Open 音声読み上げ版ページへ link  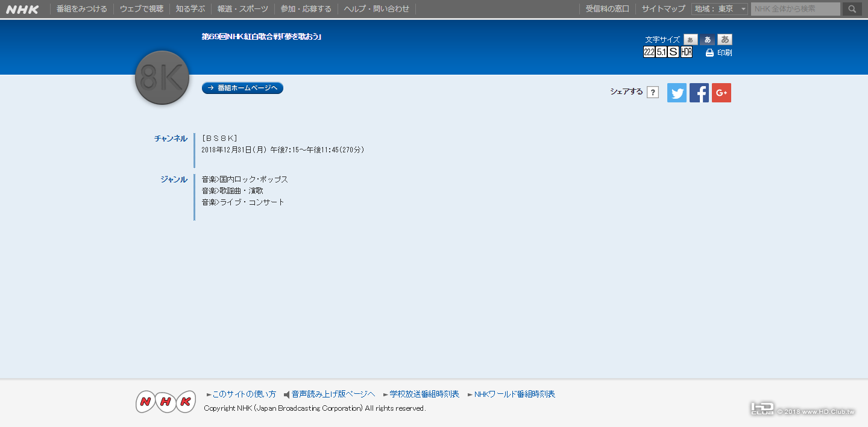(x=333, y=394)
